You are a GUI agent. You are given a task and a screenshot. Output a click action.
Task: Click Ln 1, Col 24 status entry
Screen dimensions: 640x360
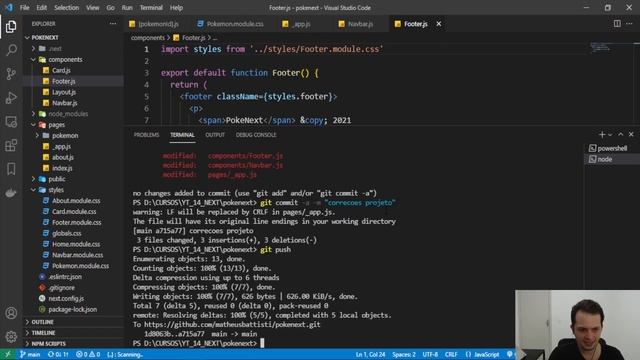370,354
